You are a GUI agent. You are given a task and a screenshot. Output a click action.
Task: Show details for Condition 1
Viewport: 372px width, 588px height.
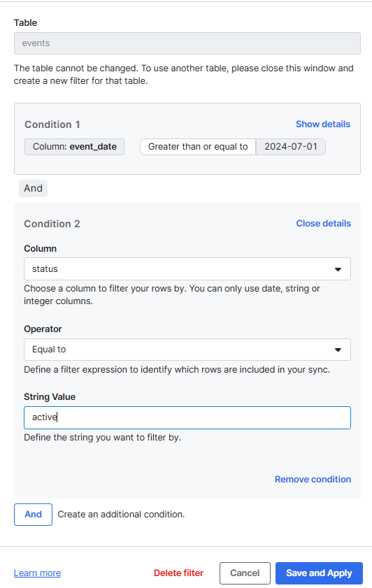point(323,124)
